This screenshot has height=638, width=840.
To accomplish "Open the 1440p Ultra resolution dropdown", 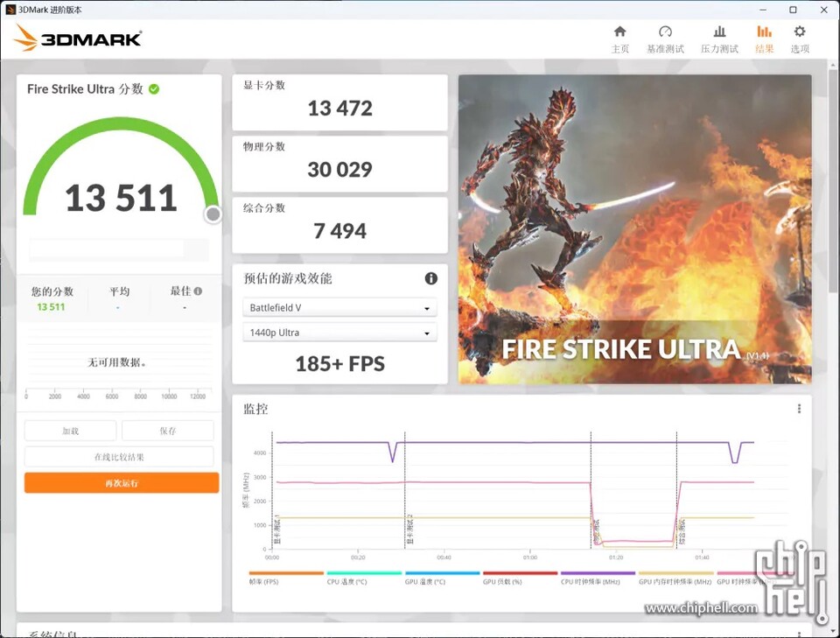I will tap(339, 332).
